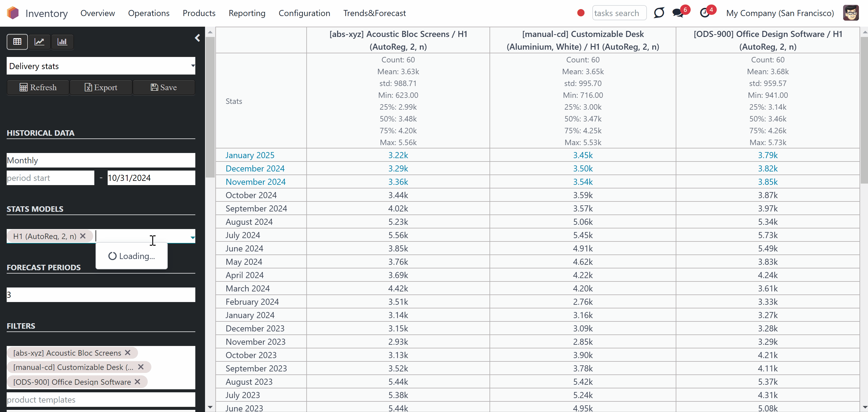The image size is (868, 412).
Task: Click the red recording dot indicator
Action: 580,13
